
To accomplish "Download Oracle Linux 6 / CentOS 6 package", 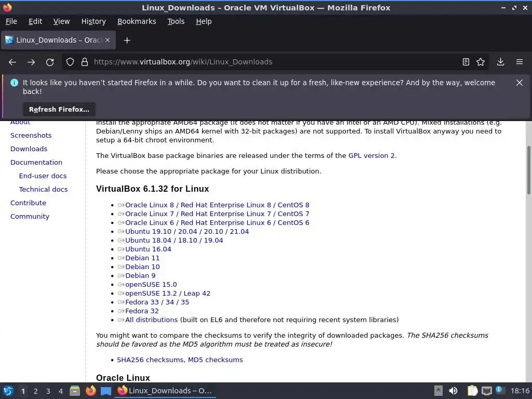I will tap(217, 222).
